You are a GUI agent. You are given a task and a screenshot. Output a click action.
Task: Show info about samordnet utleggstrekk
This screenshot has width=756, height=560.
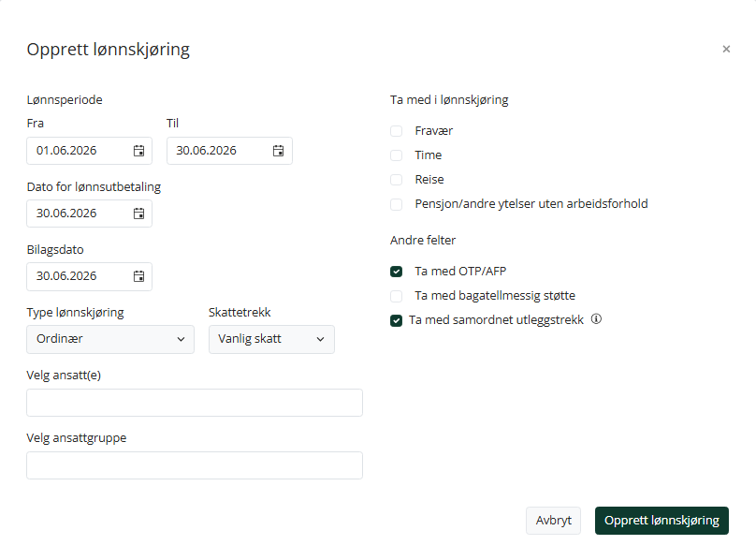pos(596,319)
